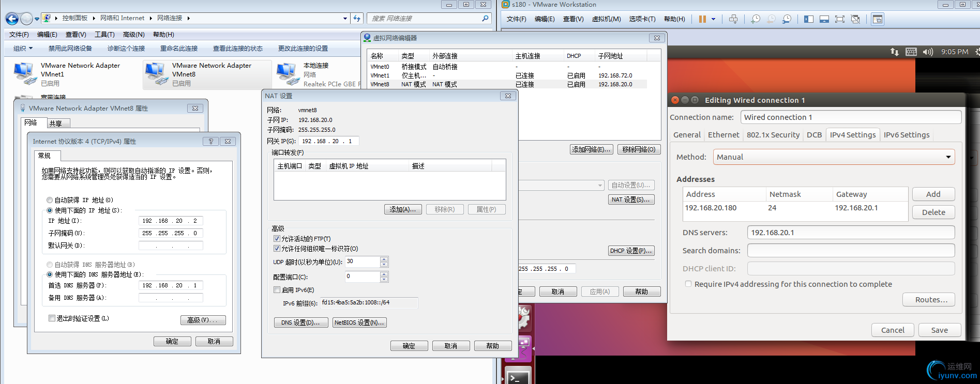980x384 pixels.
Task: Click the Unity mode icon in VMware toolbar
Action: [x=855, y=19]
